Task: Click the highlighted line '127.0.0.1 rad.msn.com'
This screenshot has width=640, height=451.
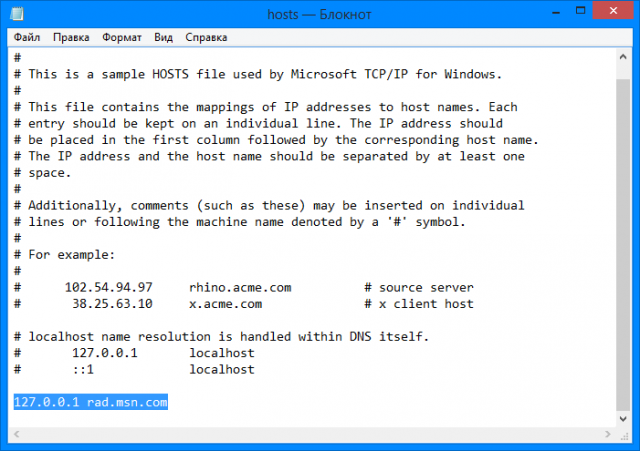Action: coord(91,402)
